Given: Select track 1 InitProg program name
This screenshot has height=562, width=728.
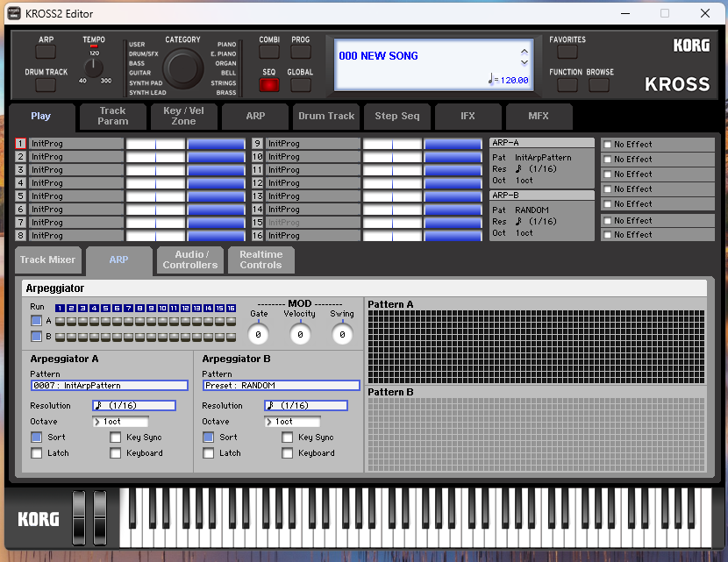Looking at the screenshot, I should pyautogui.click(x=75, y=144).
